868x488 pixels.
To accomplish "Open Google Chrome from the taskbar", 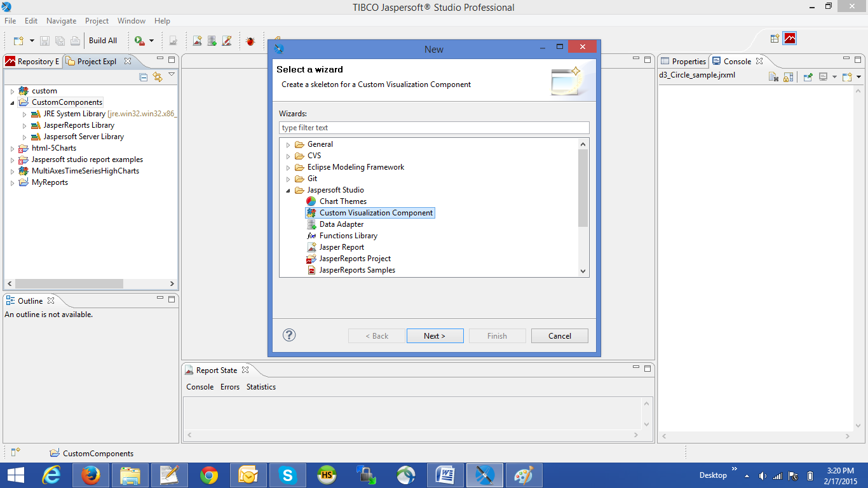I will coord(209,475).
